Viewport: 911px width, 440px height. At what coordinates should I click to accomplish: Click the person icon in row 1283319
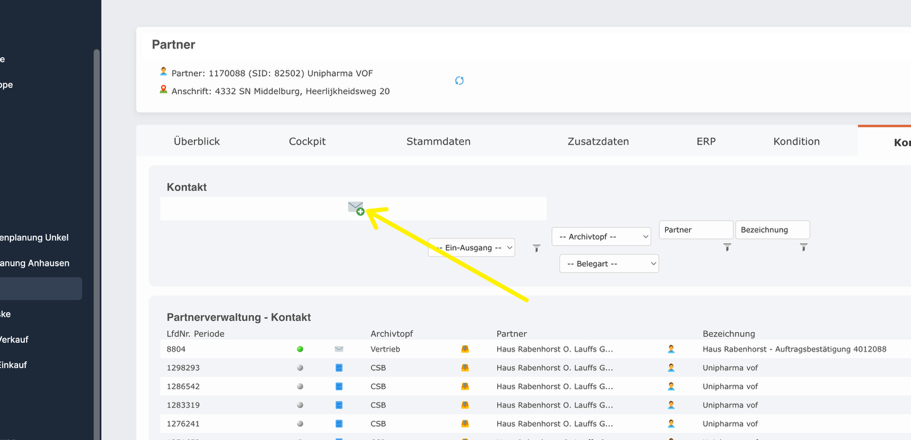[671, 405]
